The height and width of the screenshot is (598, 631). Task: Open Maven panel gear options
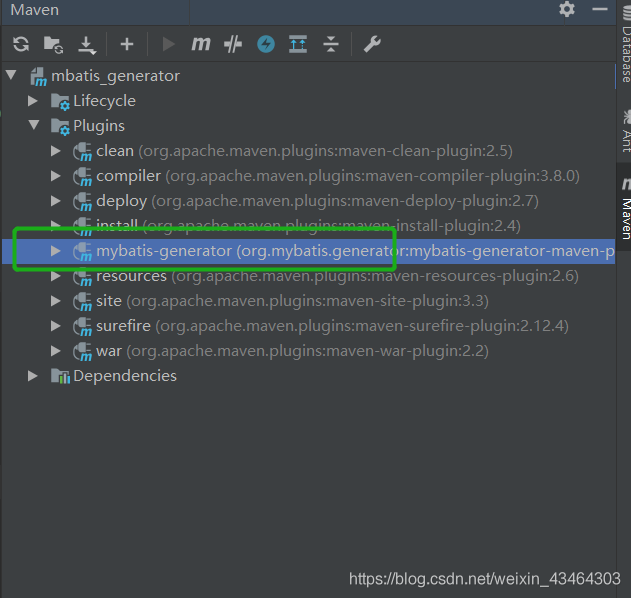(567, 9)
